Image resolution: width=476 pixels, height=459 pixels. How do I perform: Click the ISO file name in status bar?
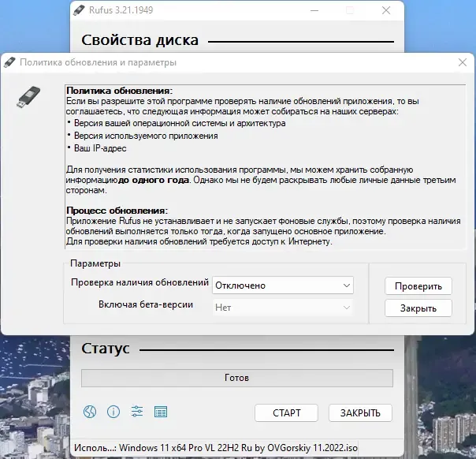point(238,448)
